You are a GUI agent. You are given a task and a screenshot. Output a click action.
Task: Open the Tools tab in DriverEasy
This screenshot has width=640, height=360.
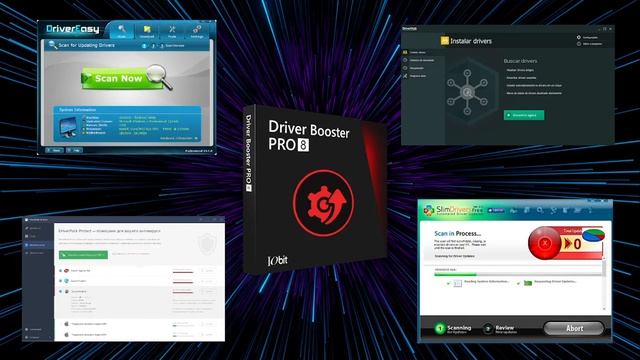tap(172, 31)
